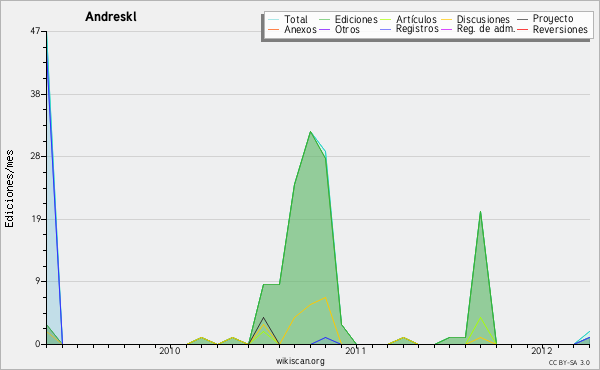Click the y-axis value 38
Screen dimensions: 600x370
point(35,94)
